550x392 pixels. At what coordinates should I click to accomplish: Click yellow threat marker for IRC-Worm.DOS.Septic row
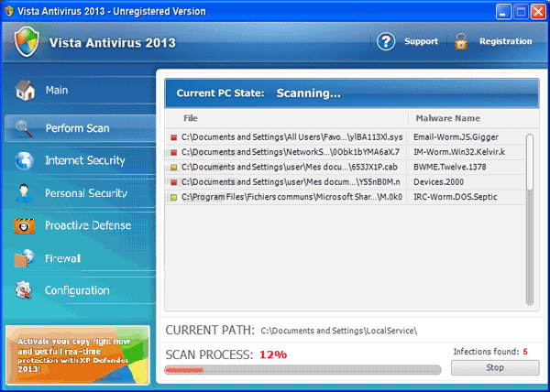point(173,198)
